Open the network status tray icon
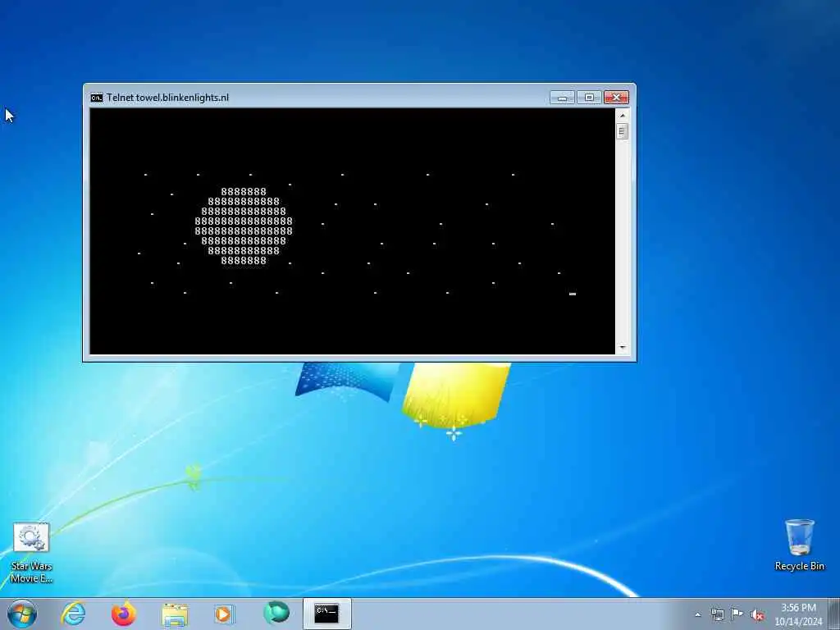840x630 pixels. click(x=717, y=614)
